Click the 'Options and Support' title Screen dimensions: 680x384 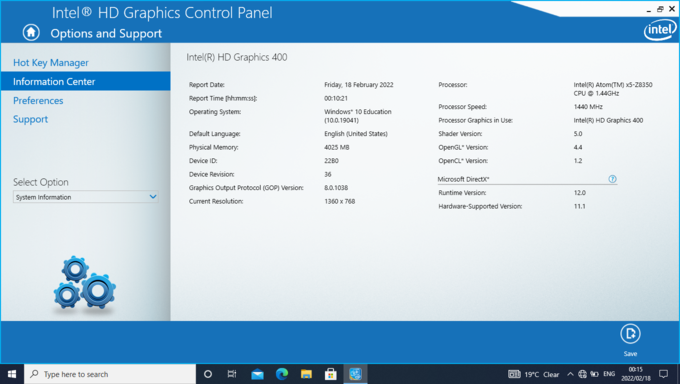click(106, 33)
